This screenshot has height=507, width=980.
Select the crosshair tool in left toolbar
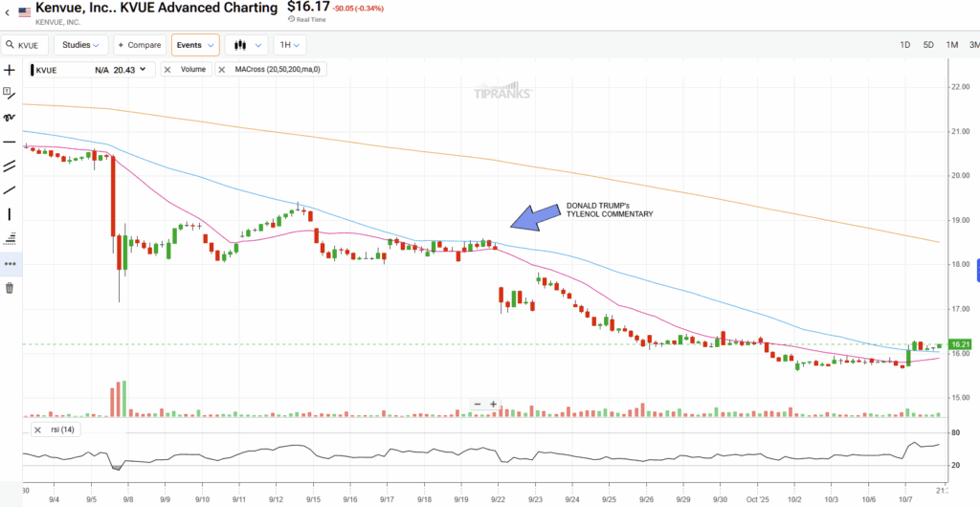(10, 70)
